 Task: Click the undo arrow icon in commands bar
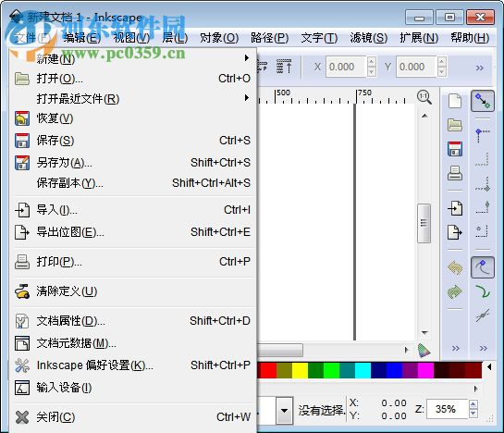click(455, 267)
